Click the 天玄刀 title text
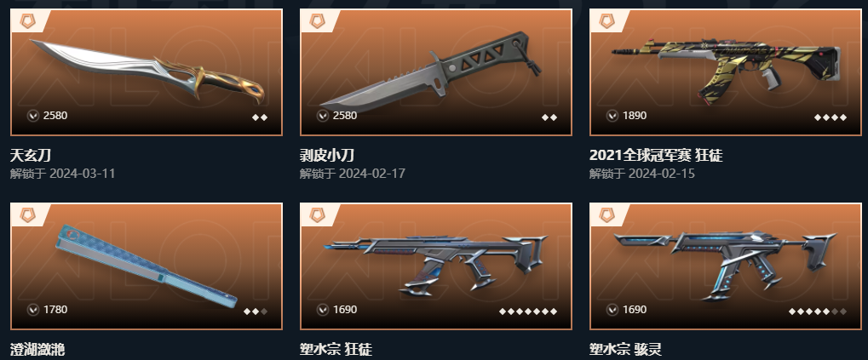This screenshot has height=360, width=868. point(31,156)
